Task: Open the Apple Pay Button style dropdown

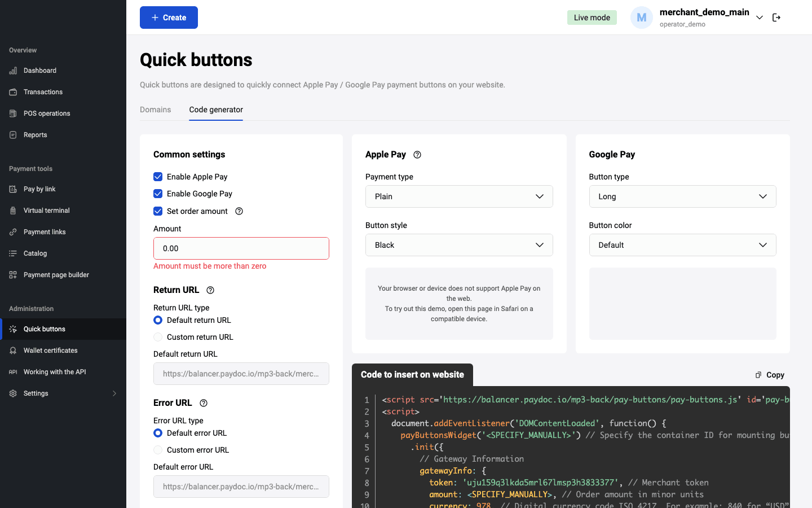Action: point(459,245)
